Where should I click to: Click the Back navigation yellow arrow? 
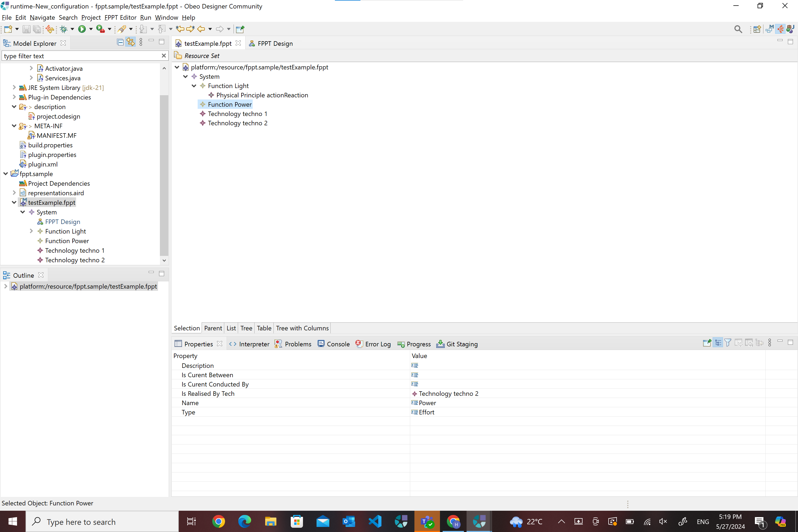[x=201, y=29]
